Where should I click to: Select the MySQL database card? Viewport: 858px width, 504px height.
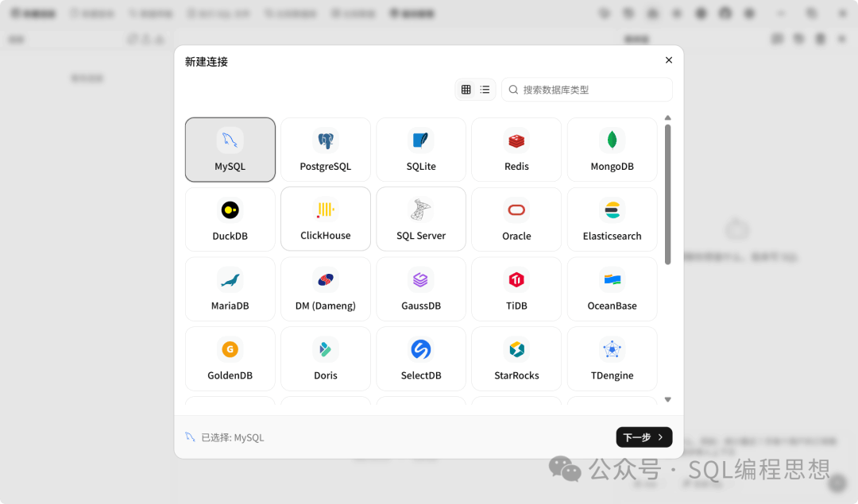(230, 150)
